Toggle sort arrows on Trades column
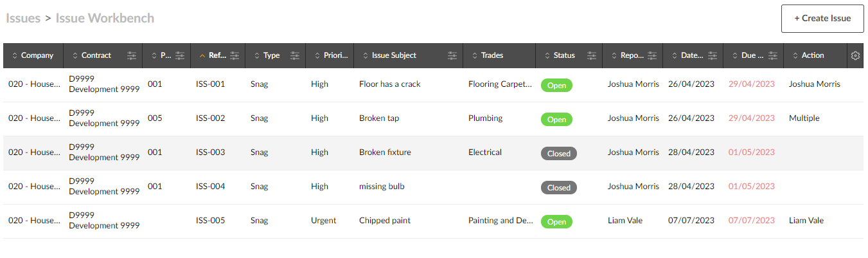The image size is (868, 258). click(x=474, y=55)
